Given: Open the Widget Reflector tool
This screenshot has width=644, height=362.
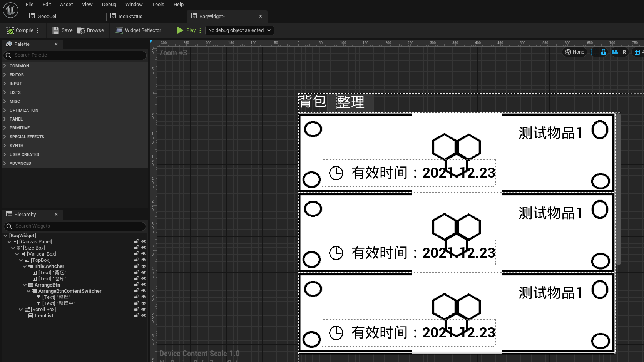Looking at the screenshot, I should tap(138, 30).
